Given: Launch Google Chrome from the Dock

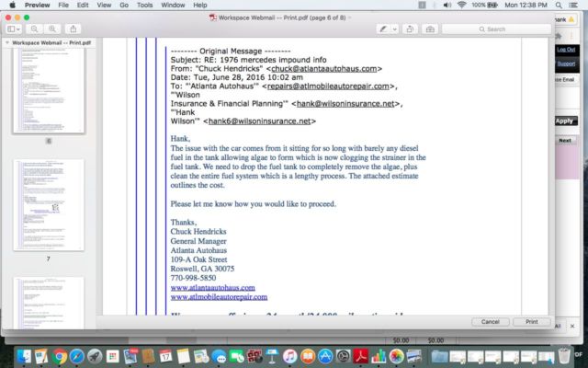Looking at the screenshot, I should tap(59, 356).
